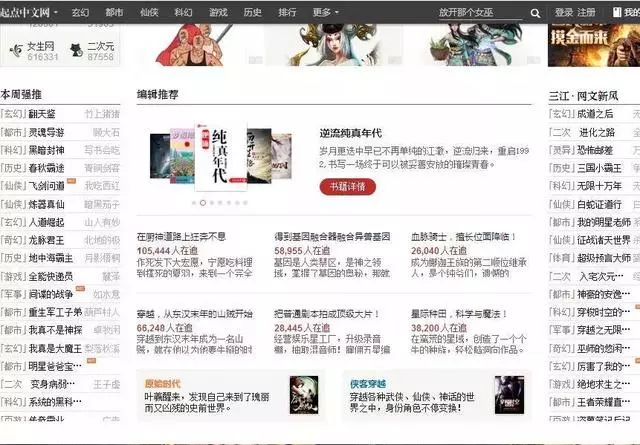Open the 春秋霸途 book link
640x445 pixels.
(46, 168)
